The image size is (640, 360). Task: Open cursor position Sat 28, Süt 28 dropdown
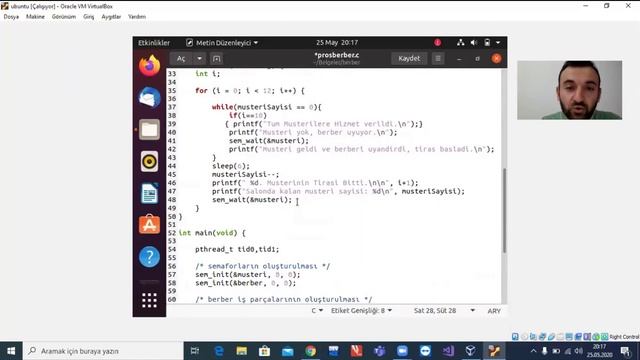click(444, 311)
